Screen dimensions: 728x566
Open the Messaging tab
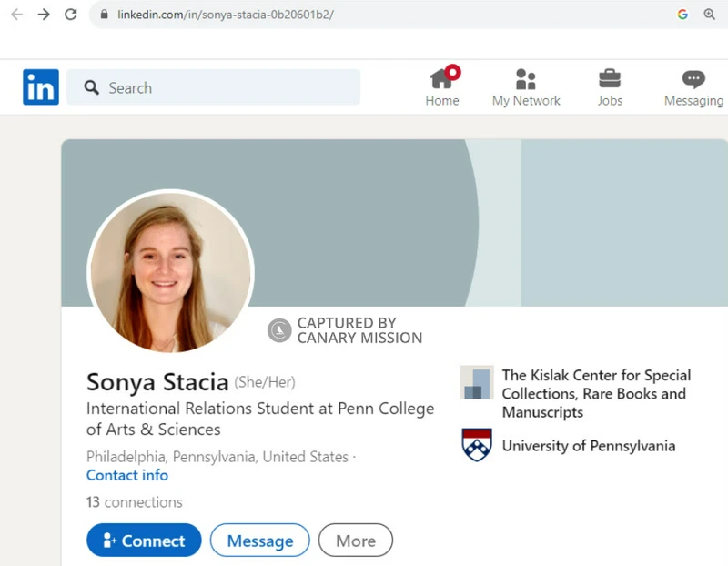693,87
